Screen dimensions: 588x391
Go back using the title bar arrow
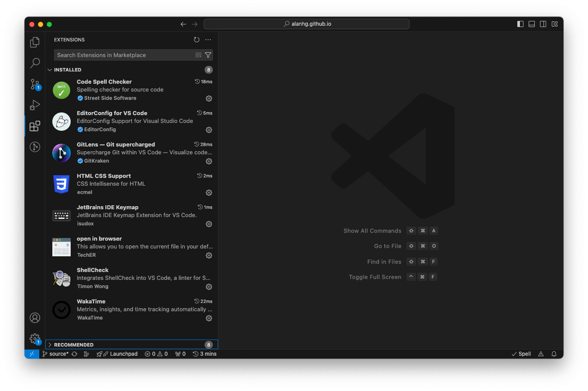coord(183,24)
